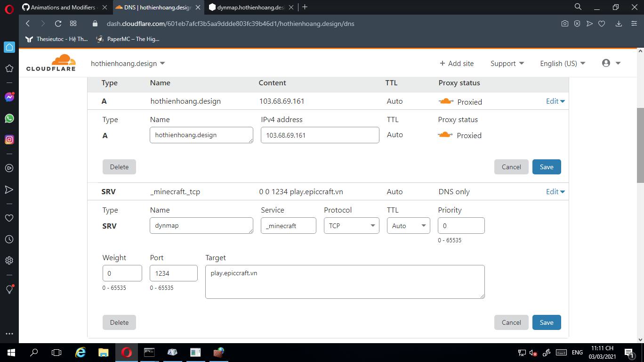Reload the page with the refresh icon
The height and width of the screenshot is (362, 644).
58,24
